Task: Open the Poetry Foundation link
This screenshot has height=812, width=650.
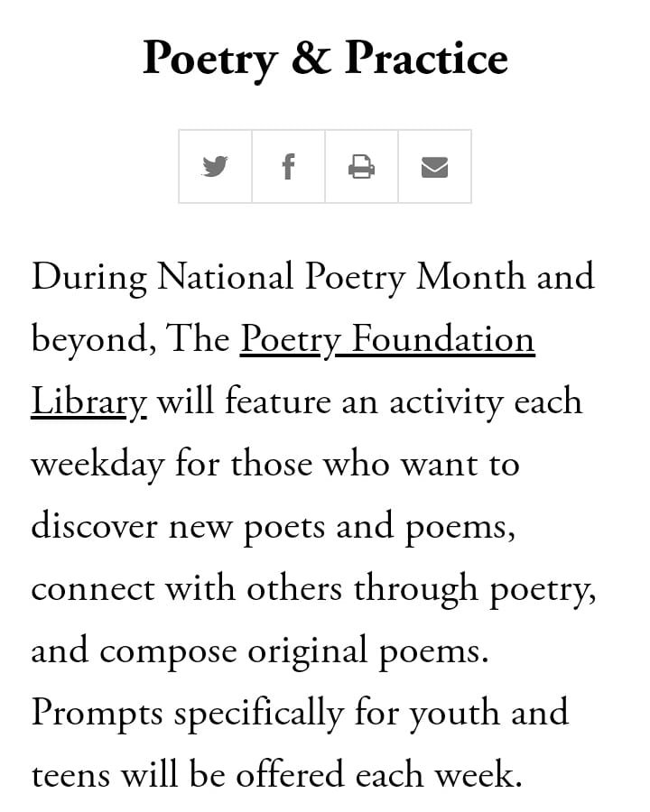Action: tap(386, 340)
